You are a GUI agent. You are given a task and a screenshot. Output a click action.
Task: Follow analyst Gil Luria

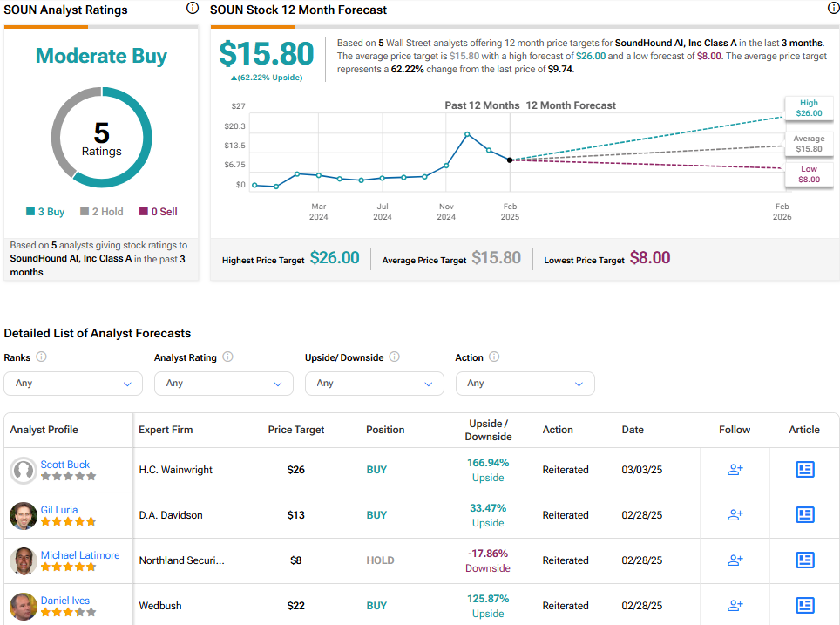click(735, 514)
